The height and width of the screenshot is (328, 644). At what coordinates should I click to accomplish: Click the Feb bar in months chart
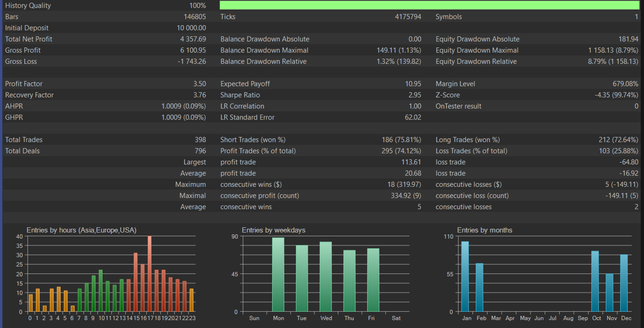click(x=480, y=287)
